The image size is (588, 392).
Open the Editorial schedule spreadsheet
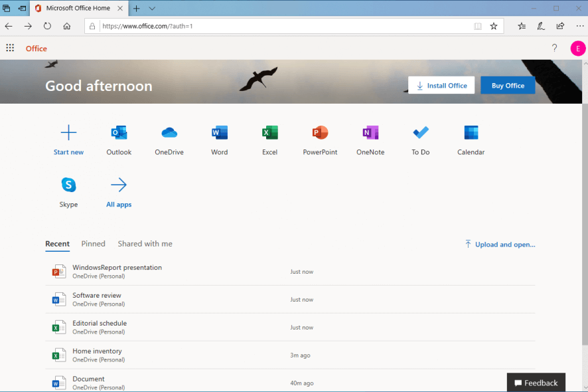click(x=290, y=327)
